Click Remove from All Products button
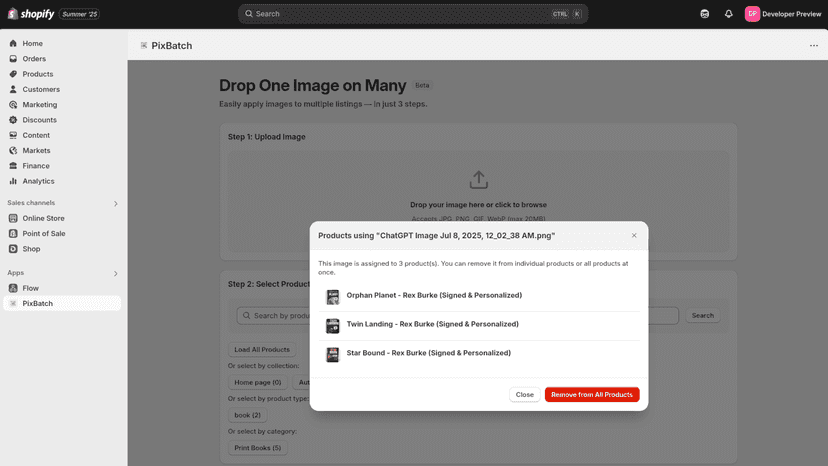Screen dimensions: 828x466 (x=592, y=395)
